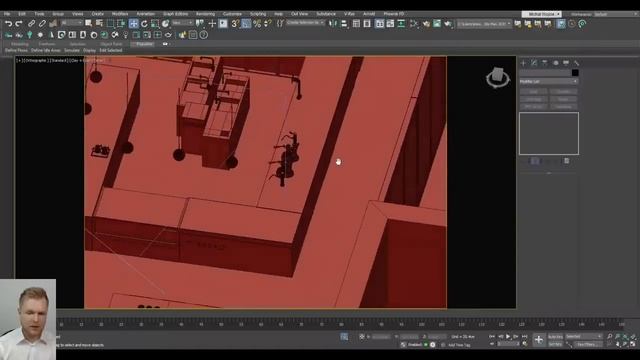The width and height of the screenshot is (640, 360).
Task: Click the Simulate ribbon button
Action: pyautogui.click(x=72, y=50)
